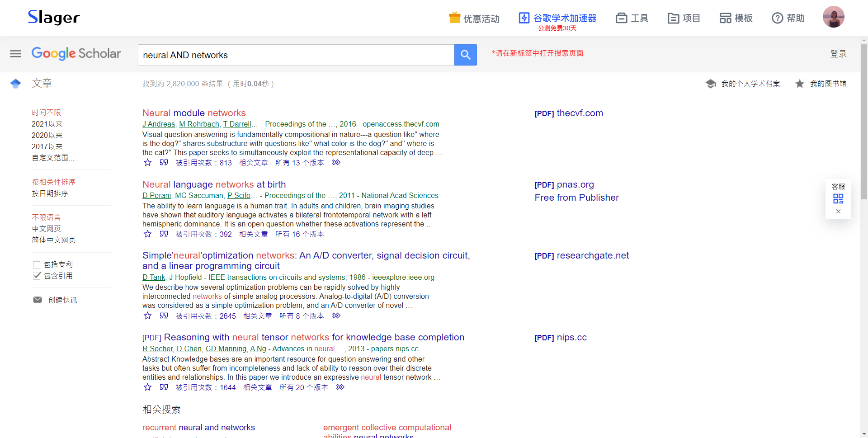This screenshot has height=438, width=868.
Task: Click the search magnifier button
Action: point(466,55)
